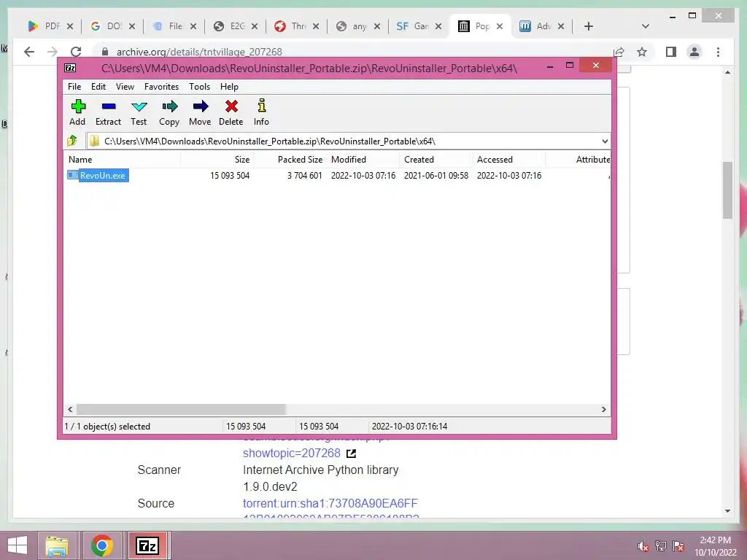Sort by Created column header

[x=436, y=160]
